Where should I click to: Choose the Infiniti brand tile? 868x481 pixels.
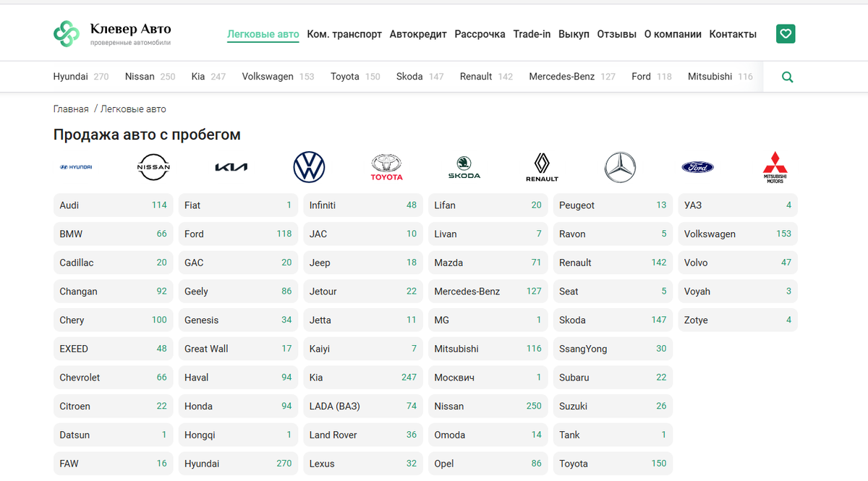pos(363,205)
